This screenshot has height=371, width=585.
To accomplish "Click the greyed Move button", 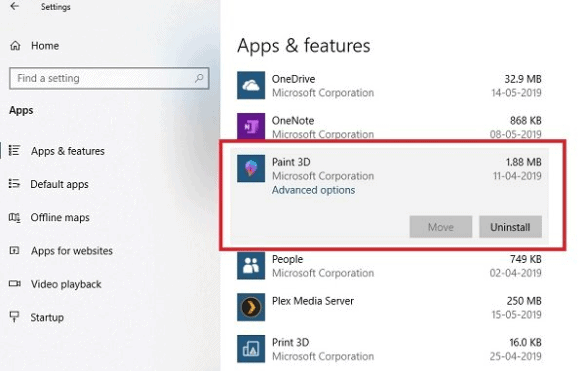I will (441, 227).
